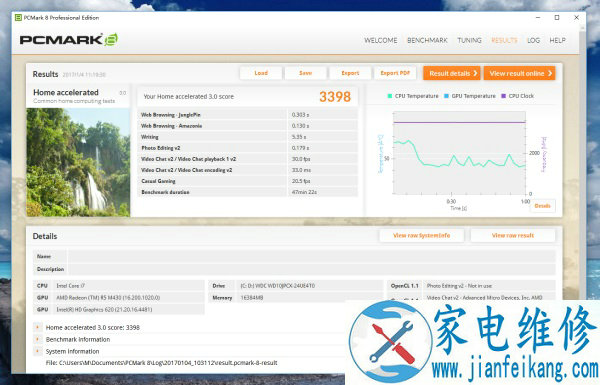Click the Load button
This screenshot has height=385, width=600.
click(x=261, y=73)
